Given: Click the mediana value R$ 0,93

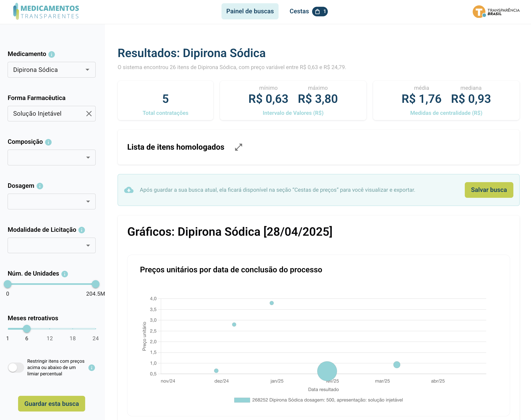Looking at the screenshot, I should point(471,99).
